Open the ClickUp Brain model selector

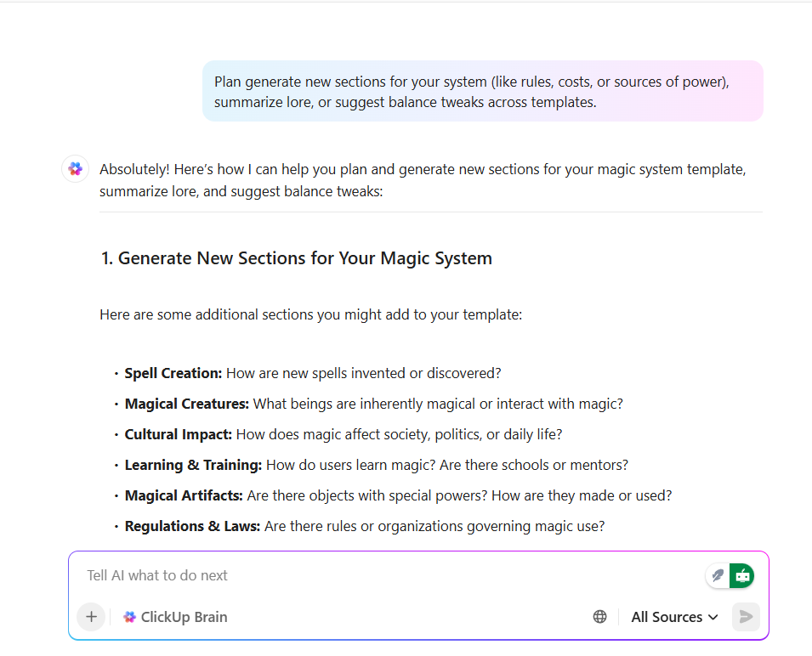click(x=175, y=617)
